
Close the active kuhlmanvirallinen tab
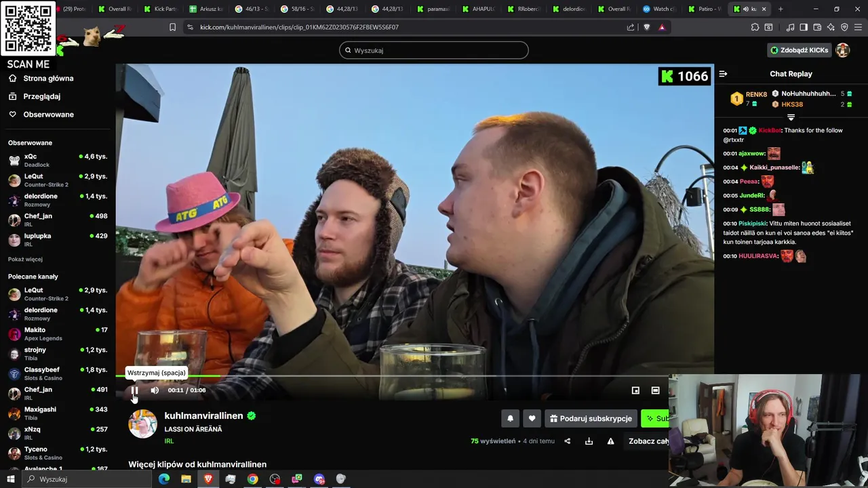pyautogui.click(x=764, y=9)
